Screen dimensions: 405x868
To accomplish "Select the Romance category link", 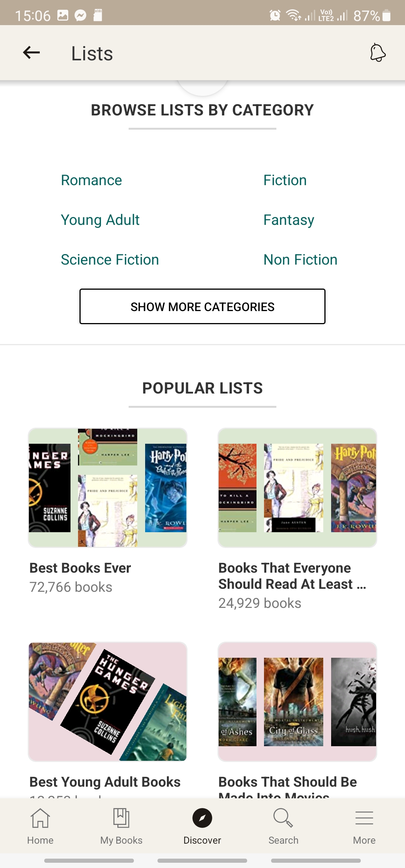I will click(x=91, y=180).
